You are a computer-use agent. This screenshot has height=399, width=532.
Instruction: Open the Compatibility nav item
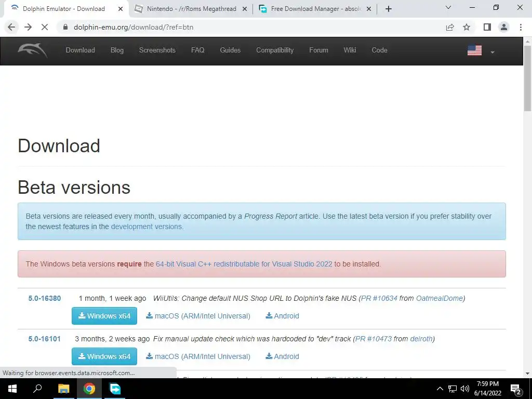coord(275,50)
